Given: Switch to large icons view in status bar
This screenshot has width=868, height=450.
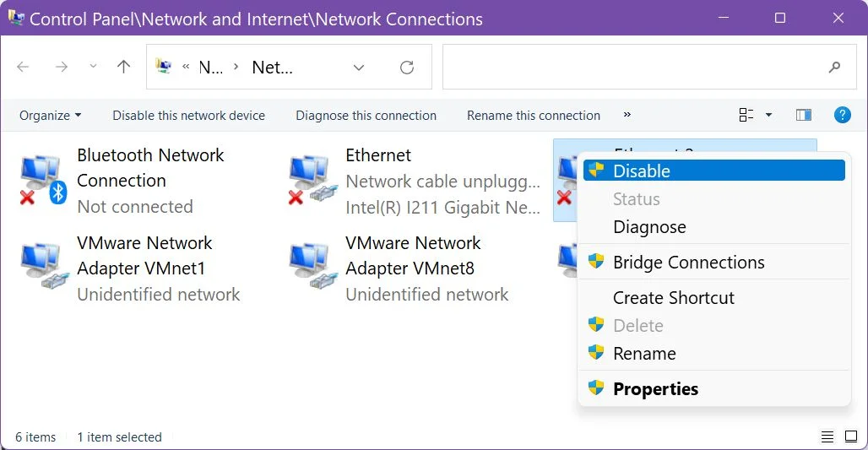Looking at the screenshot, I should click(851, 436).
